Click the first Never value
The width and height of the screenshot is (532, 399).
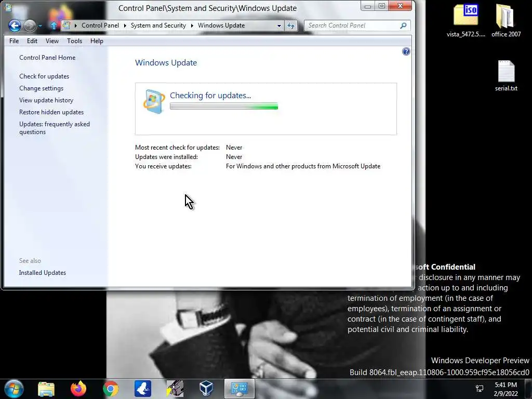234,148
